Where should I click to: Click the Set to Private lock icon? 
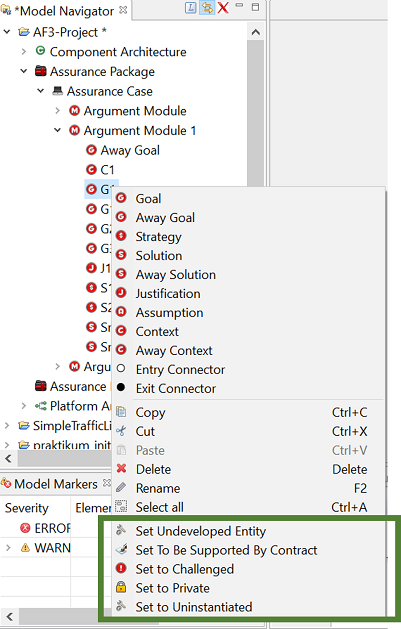pyautogui.click(x=121, y=587)
